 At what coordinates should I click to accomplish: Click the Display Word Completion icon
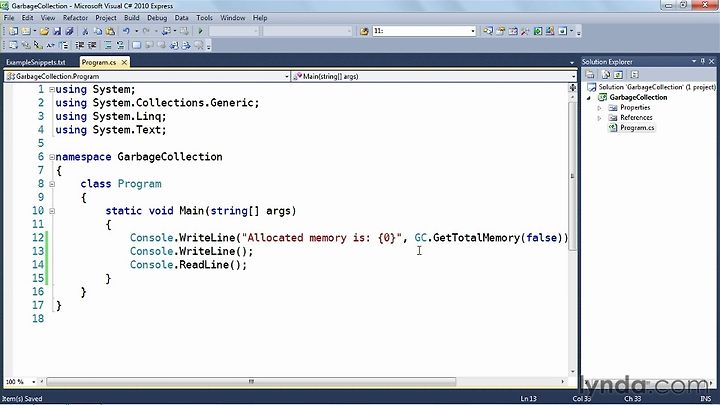click(51, 45)
